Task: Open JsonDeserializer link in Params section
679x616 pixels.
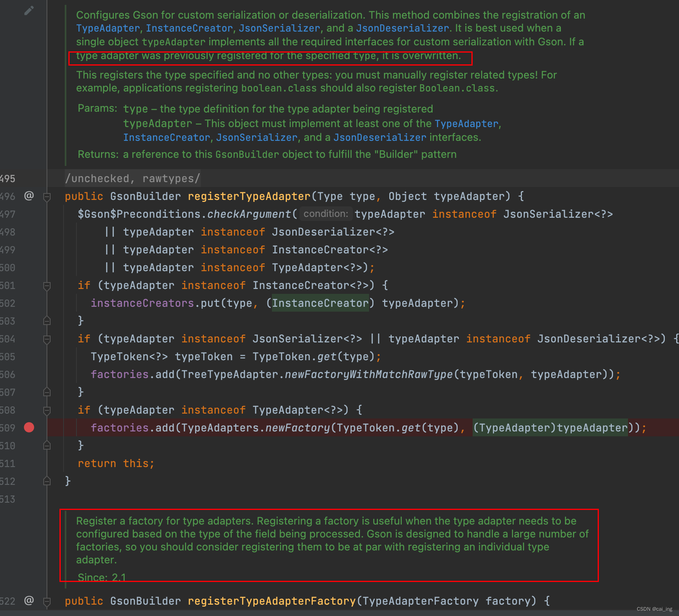Action: point(380,138)
